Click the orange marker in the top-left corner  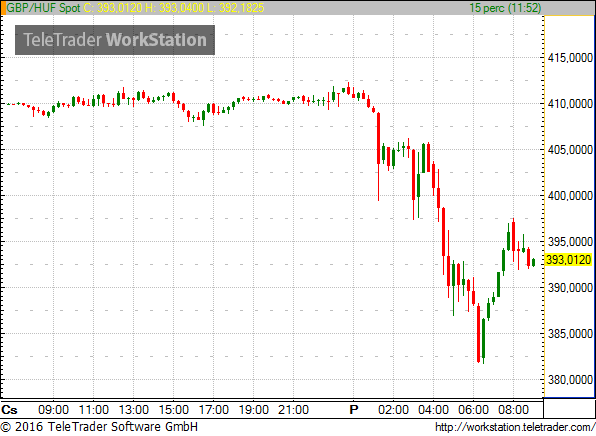pyautogui.click(x=3, y=8)
